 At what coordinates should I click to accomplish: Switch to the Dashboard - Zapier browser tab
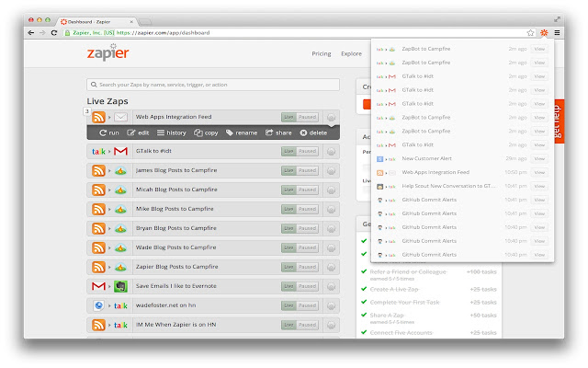pos(96,22)
